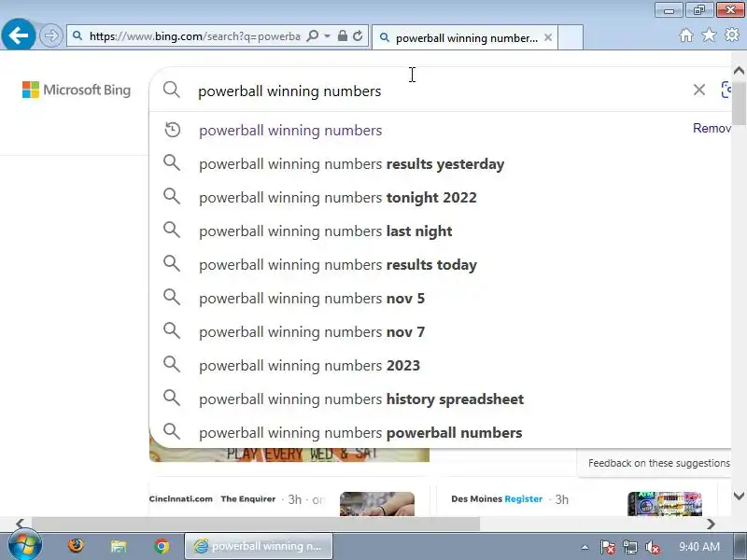Click the horizontal scrollbar left arrow
Image resolution: width=747 pixels, height=560 pixels.
pyautogui.click(x=20, y=525)
